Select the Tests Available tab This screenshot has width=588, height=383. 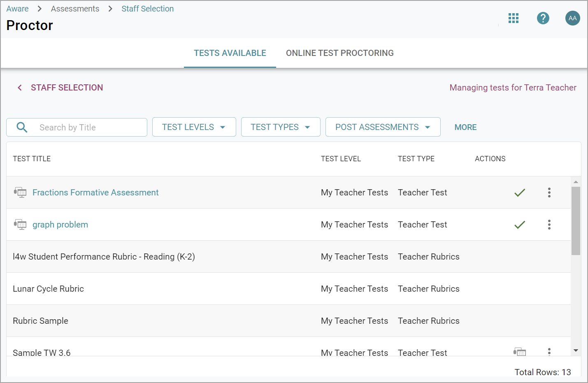point(230,53)
